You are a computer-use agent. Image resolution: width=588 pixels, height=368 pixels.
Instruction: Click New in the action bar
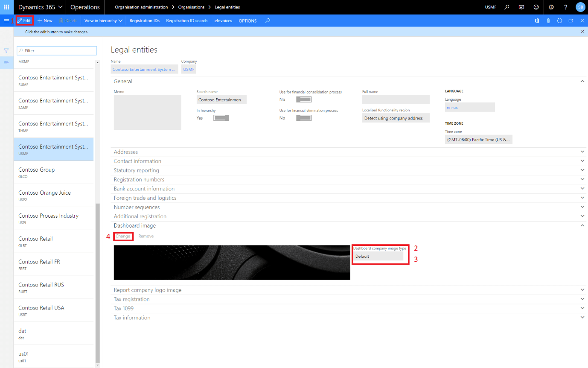point(45,20)
